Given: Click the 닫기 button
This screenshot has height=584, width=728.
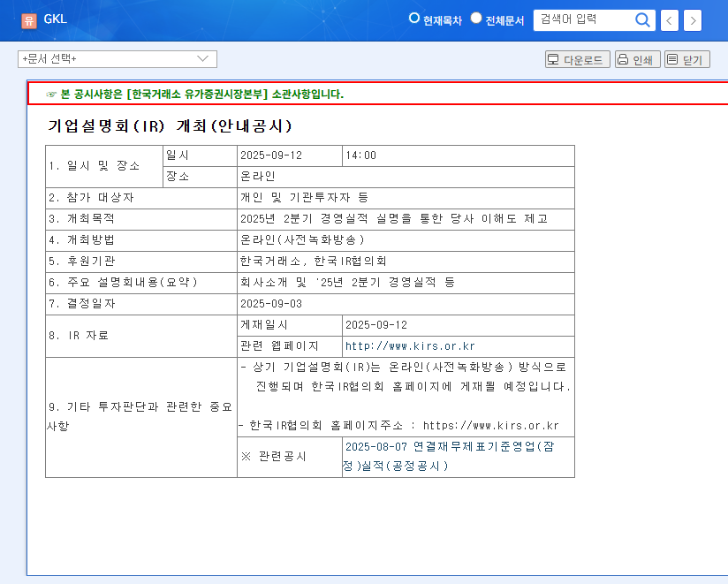Looking at the screenshot, I should point(686,58).
